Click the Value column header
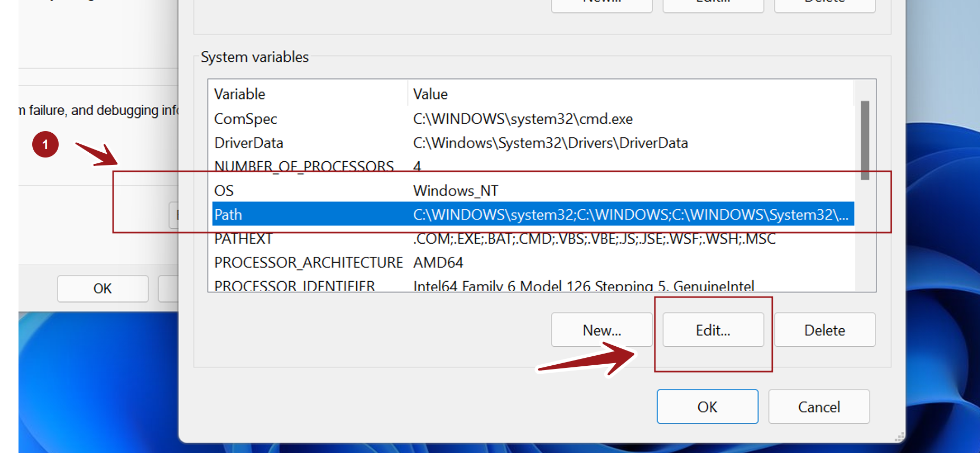 pyautogui.click(x=629, y=94)
